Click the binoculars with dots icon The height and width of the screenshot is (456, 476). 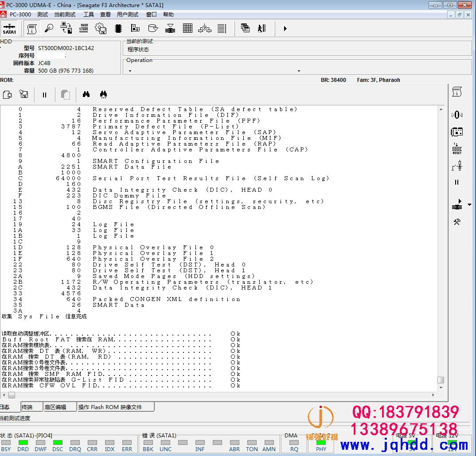tap(104, 95)
